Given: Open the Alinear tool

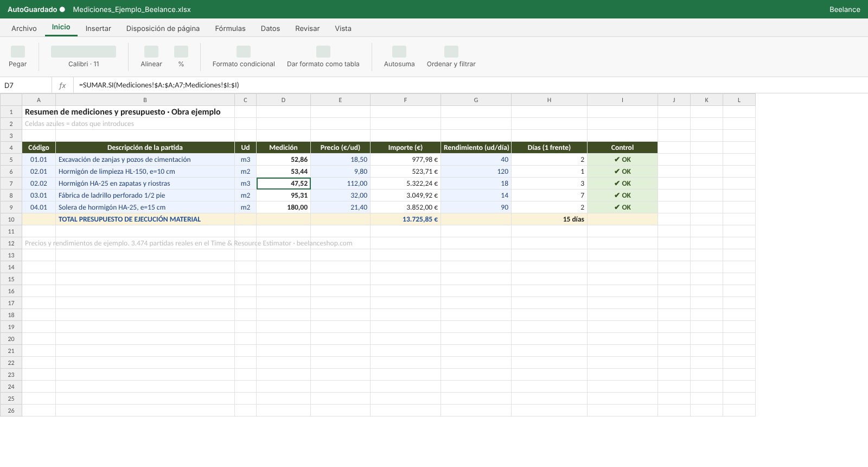Looking at the screenshot, I should 151,57.
